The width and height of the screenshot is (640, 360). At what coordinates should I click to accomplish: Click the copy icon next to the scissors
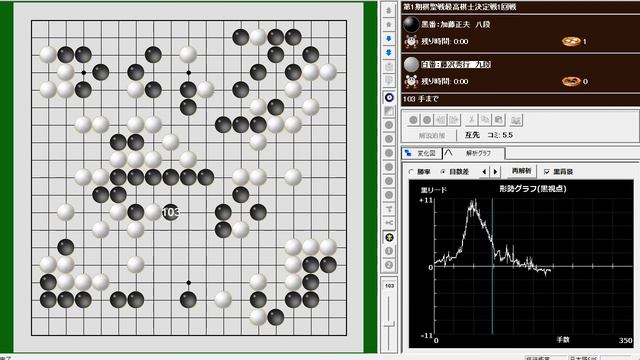485,120
